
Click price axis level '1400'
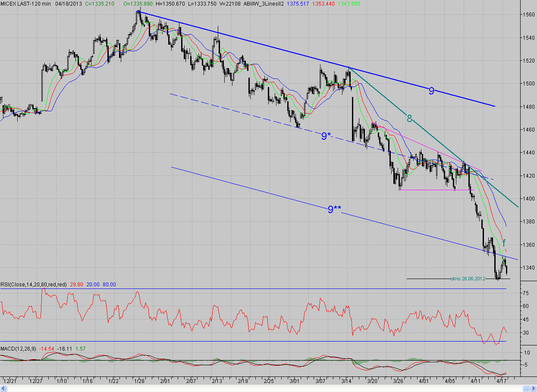(529, 199)
